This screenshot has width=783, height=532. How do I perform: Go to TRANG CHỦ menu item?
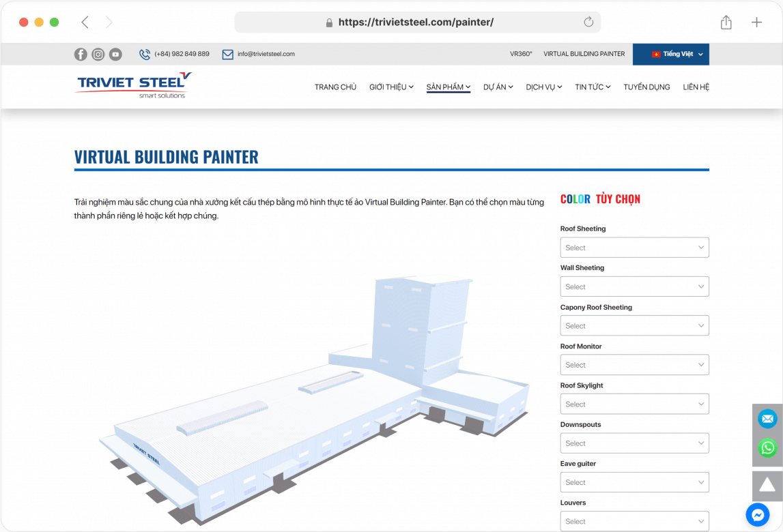[336, 87]
